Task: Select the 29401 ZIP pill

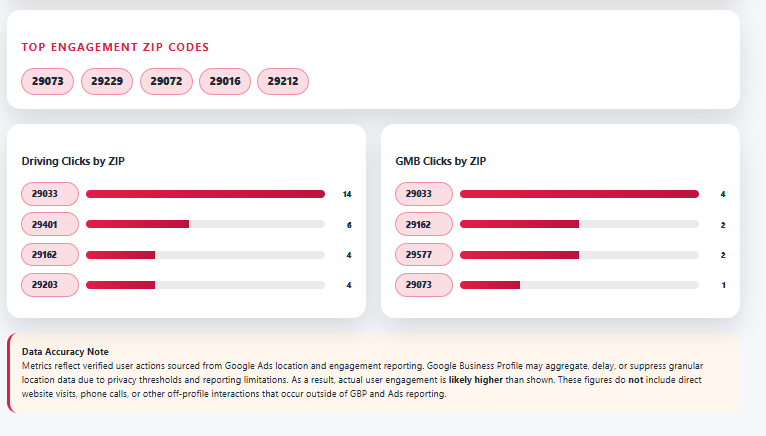Action: [x=51, y=224]
